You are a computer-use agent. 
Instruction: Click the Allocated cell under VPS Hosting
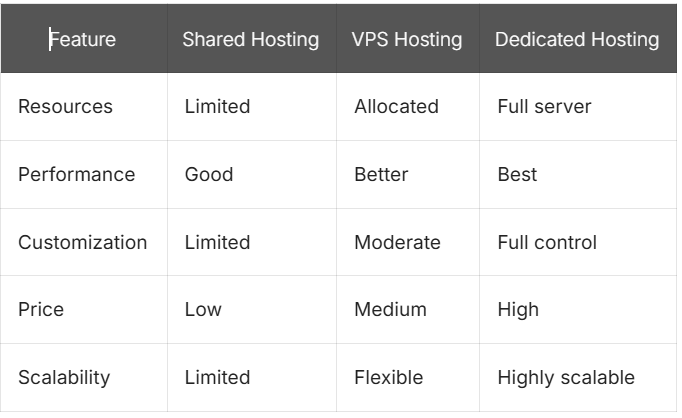pyautogui.click(x=396, y=106)
